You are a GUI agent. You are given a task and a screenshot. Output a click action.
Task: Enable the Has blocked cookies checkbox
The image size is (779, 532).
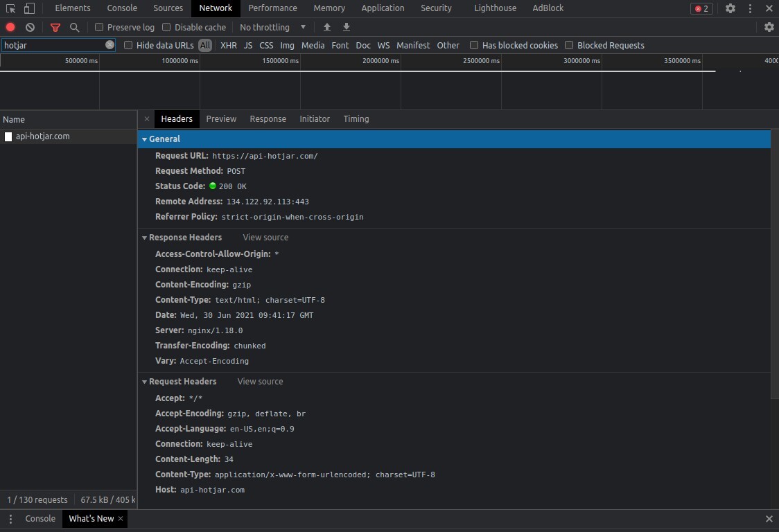(x=474, y=45)
